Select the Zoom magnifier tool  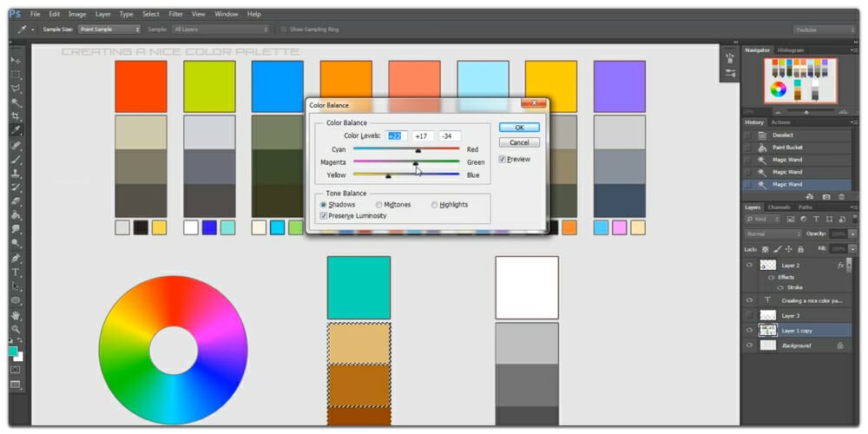pos(16,329)
